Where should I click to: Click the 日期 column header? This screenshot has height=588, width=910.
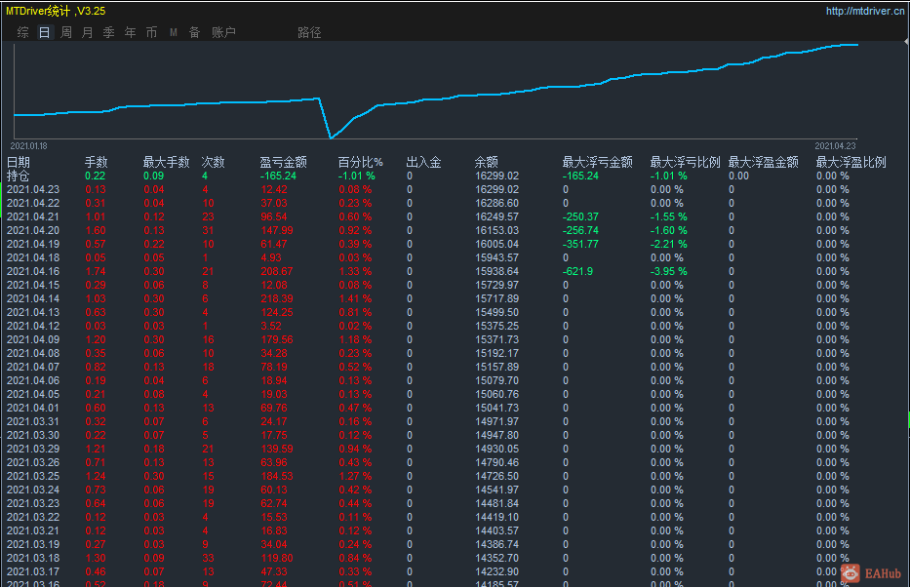click(x=18, y=162)
